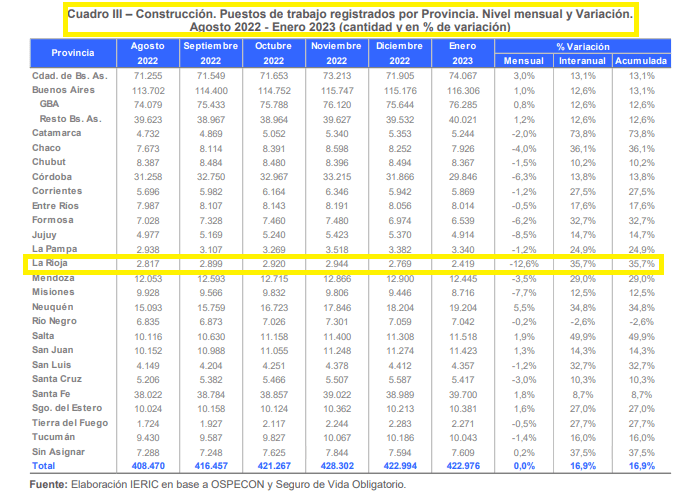Click the Cdad. de Bs. As. row label

69,76
